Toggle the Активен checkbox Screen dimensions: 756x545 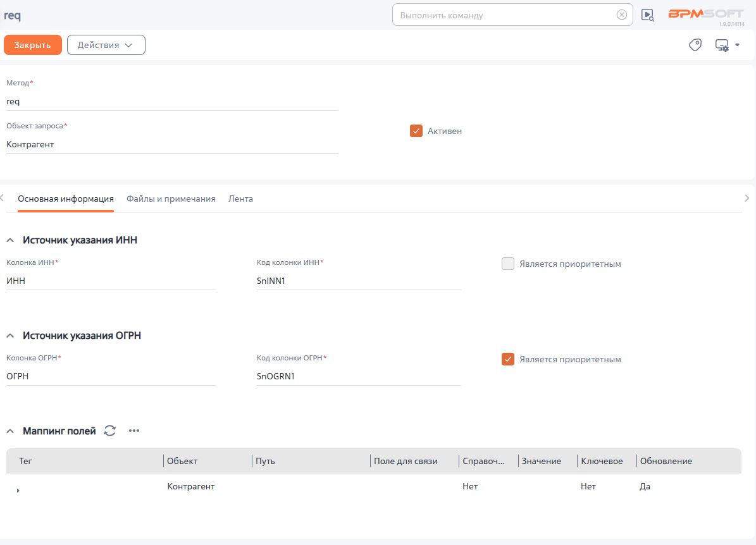click(x=416, y=131)
